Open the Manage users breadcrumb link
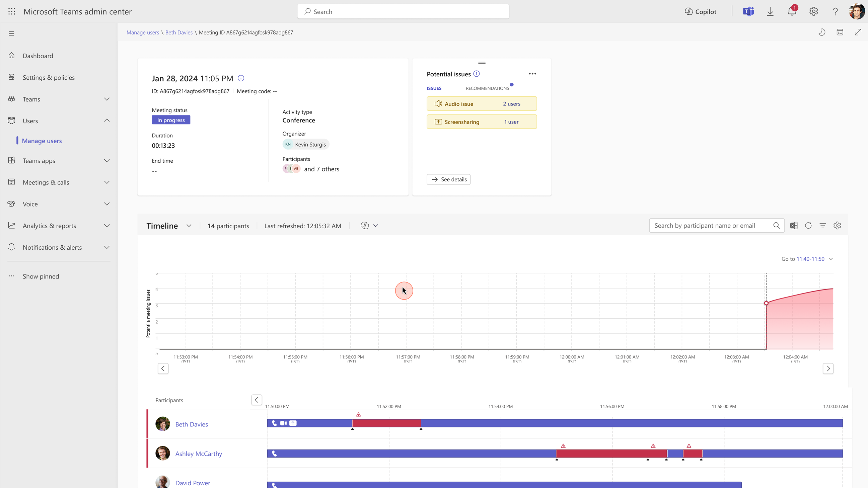This screenshot has width=868, height=488. pyautogui.click(x=143, y=32)
